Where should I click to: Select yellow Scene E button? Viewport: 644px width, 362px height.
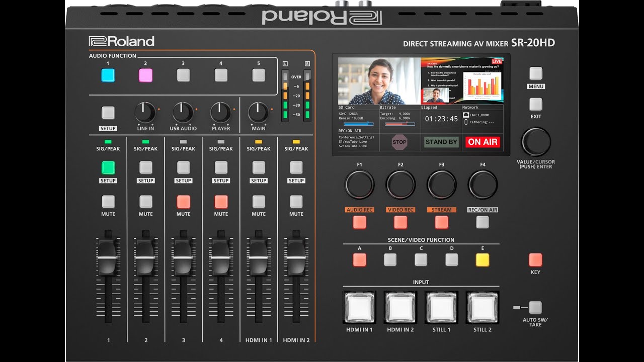click(482, 260)
